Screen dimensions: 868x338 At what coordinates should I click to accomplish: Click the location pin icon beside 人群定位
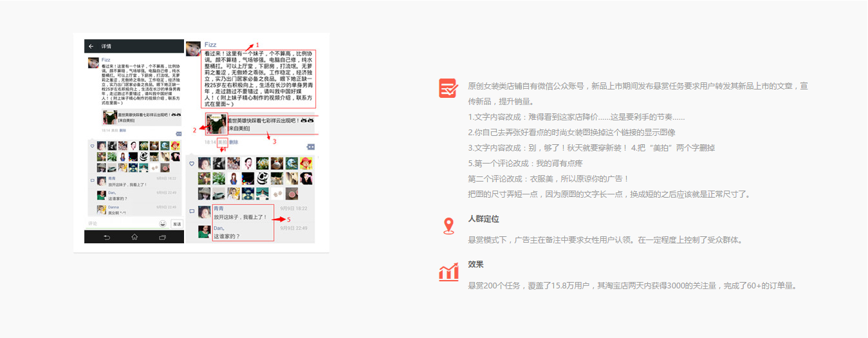pos(448,226)
